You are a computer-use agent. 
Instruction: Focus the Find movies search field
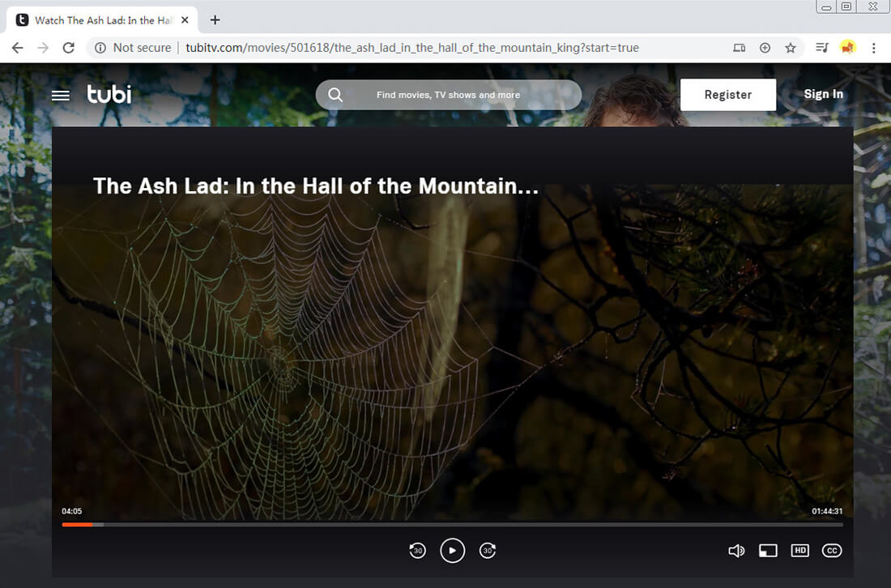[x=449, y=95]
